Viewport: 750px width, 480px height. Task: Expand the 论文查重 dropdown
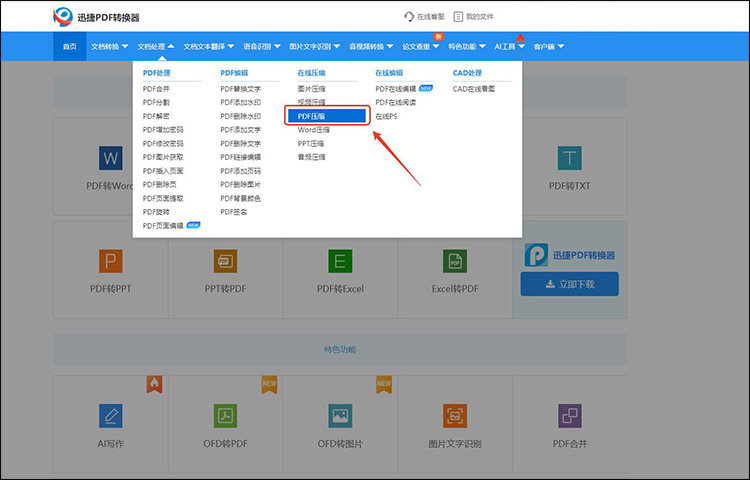[x=420, y=46]
